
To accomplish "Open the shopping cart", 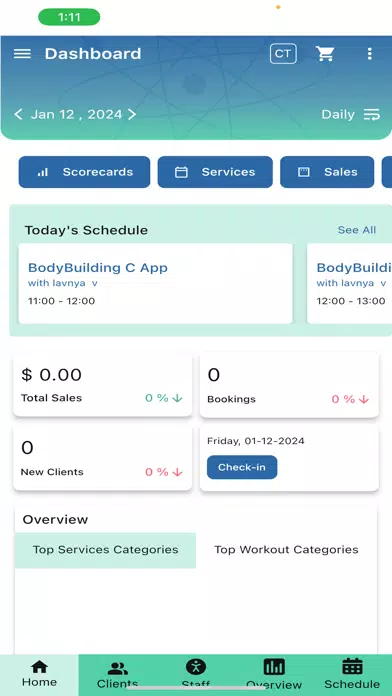I will click(325, 54).
